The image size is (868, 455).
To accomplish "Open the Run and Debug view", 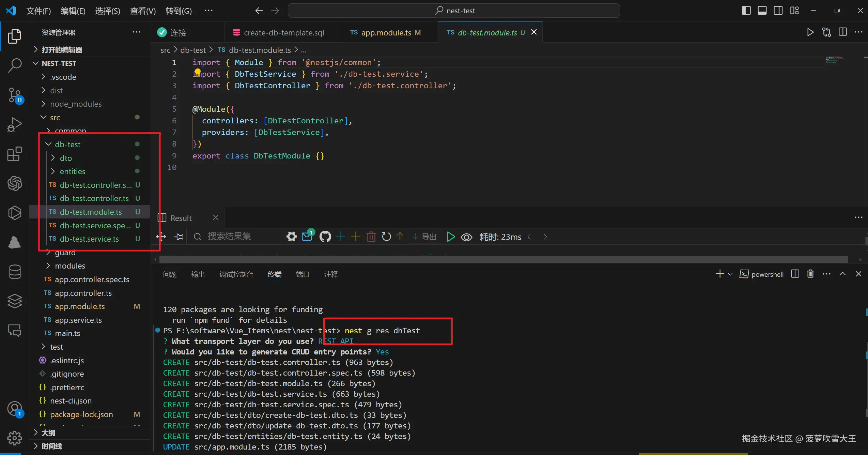I will pos(15,124).
